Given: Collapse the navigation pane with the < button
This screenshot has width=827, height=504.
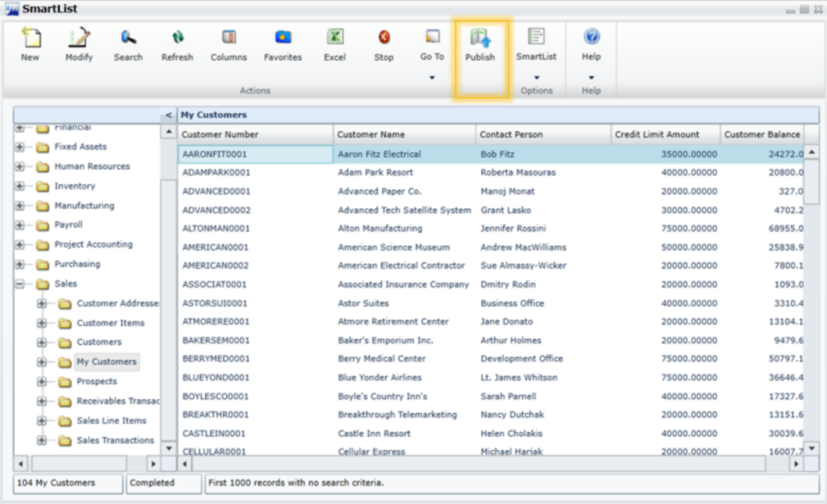Looking at the screenshot, I should click(168, 115).
